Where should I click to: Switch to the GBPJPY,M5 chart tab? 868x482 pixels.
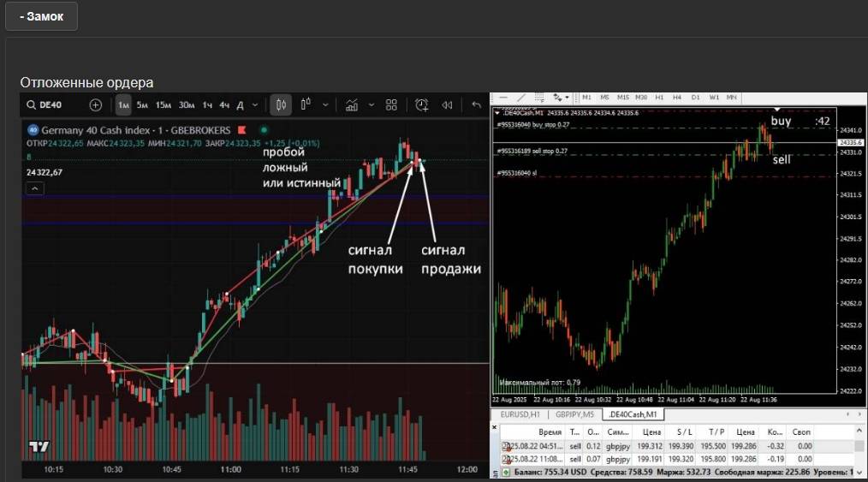click(x=574, y=414)
